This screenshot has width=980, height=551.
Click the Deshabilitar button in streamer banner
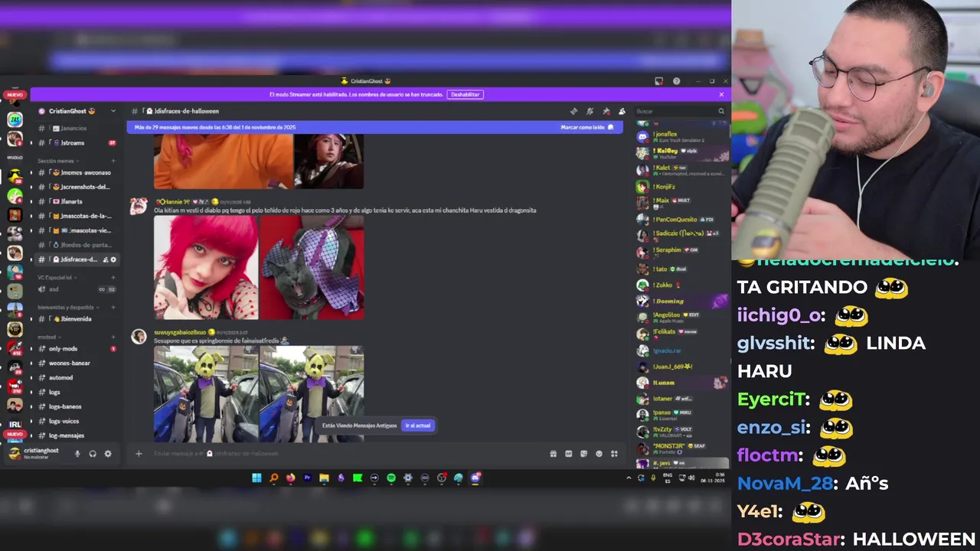tap(465, 94)
